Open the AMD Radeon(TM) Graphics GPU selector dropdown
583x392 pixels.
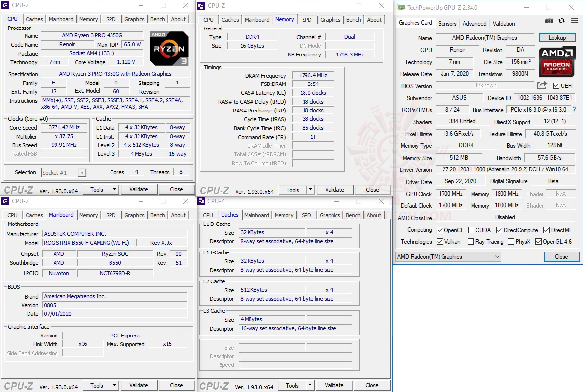(x=448, y=256)
